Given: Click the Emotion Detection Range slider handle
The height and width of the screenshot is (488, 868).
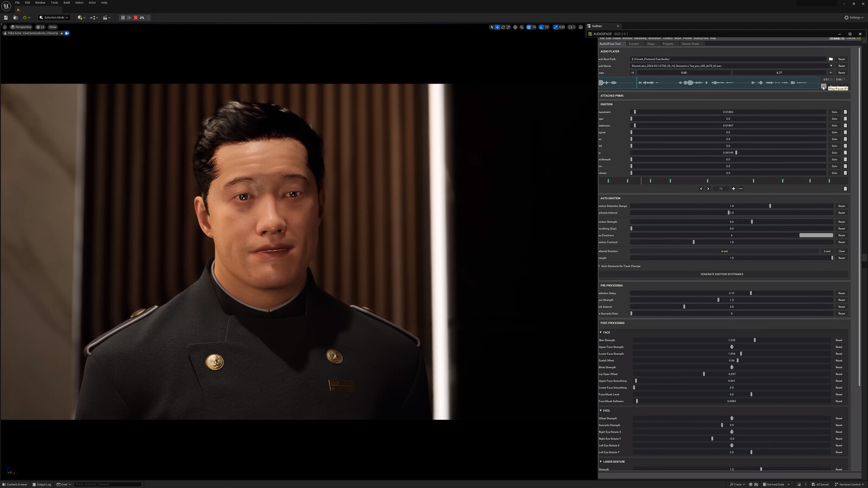Looking at the screenshot, I should tap(770, 206).
